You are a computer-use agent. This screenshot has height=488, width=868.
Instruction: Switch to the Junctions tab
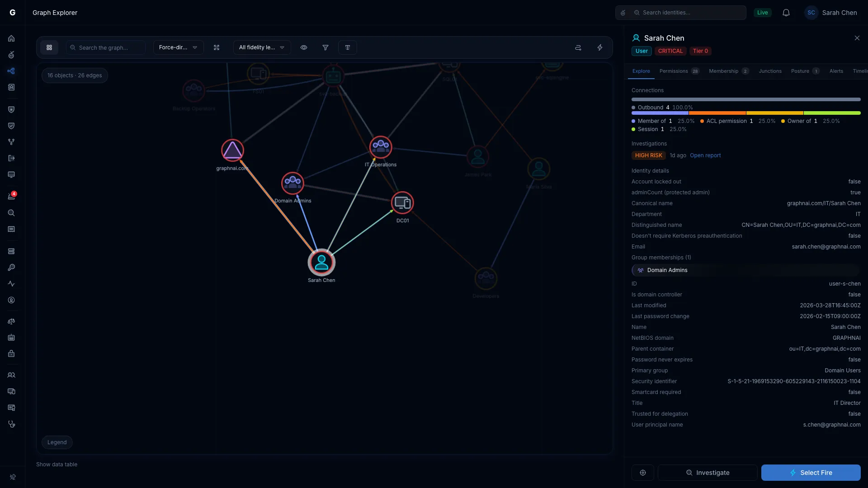click(770, 71)
